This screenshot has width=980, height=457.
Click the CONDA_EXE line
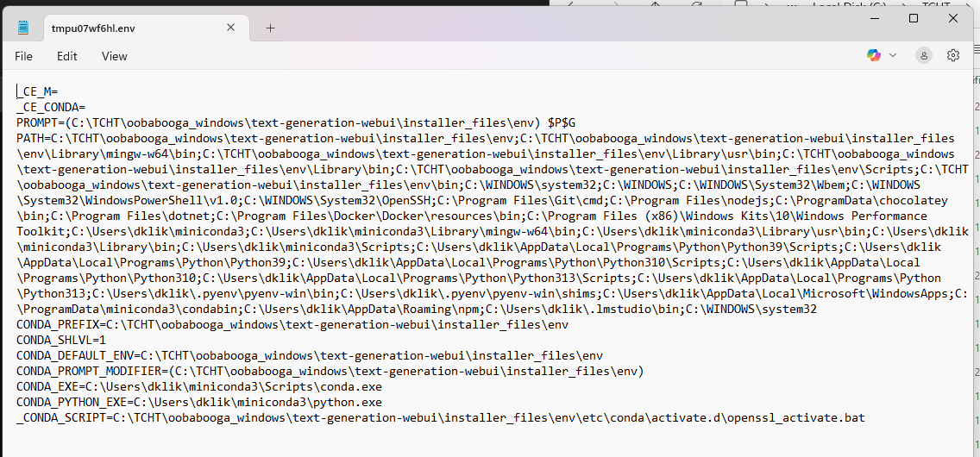tap(199, 387)
